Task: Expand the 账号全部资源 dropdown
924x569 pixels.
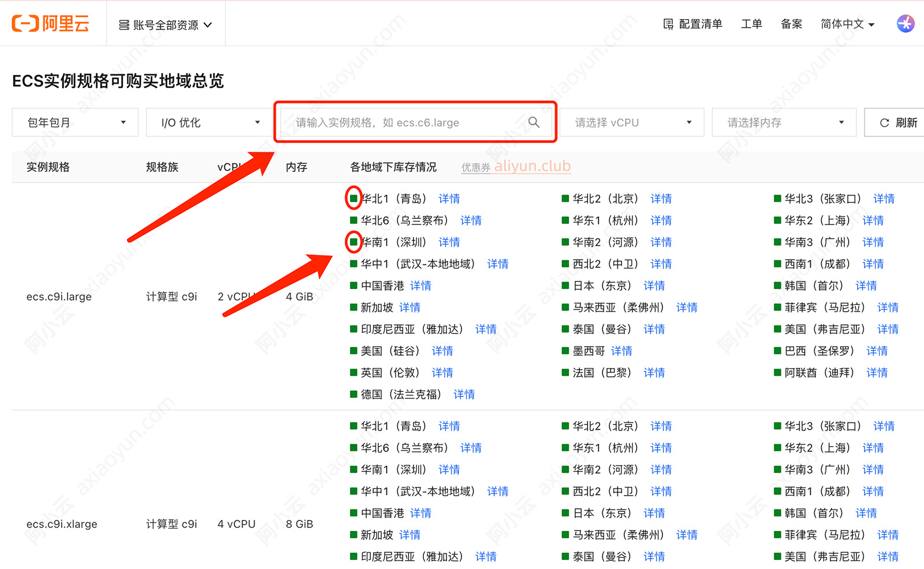Action: (x=166, y=25)
